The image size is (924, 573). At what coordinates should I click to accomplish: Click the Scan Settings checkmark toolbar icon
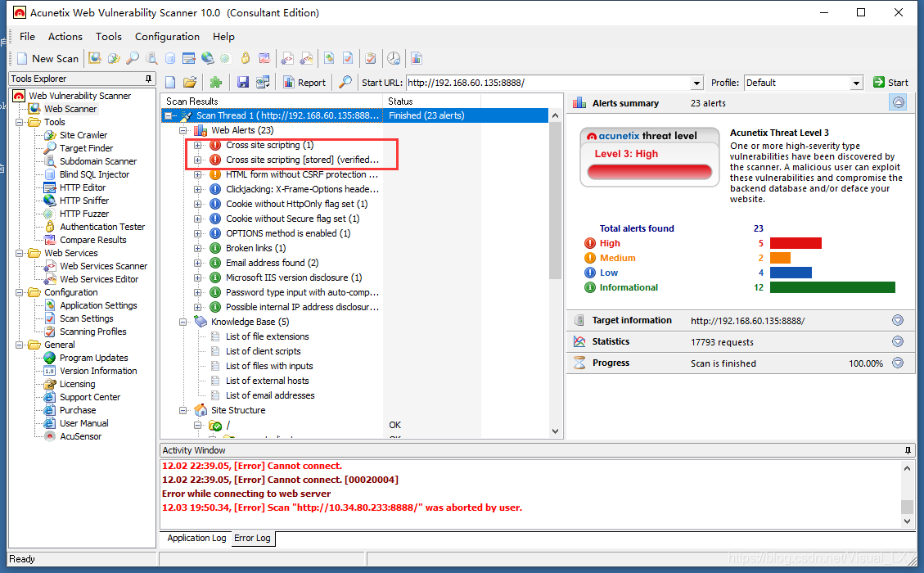tap(348, 58)
